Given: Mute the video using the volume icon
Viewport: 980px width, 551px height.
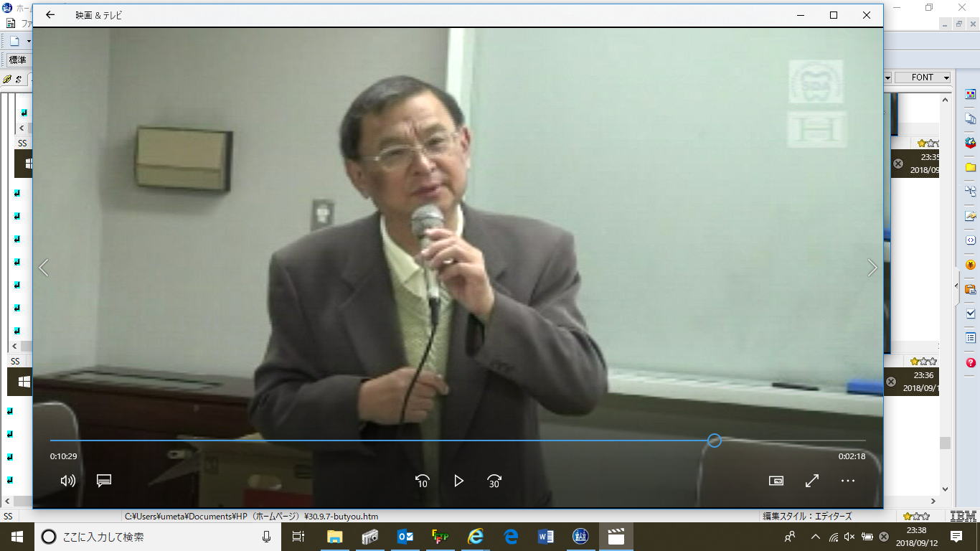Looking at the screenshot, I should click(x=68, y=481).
